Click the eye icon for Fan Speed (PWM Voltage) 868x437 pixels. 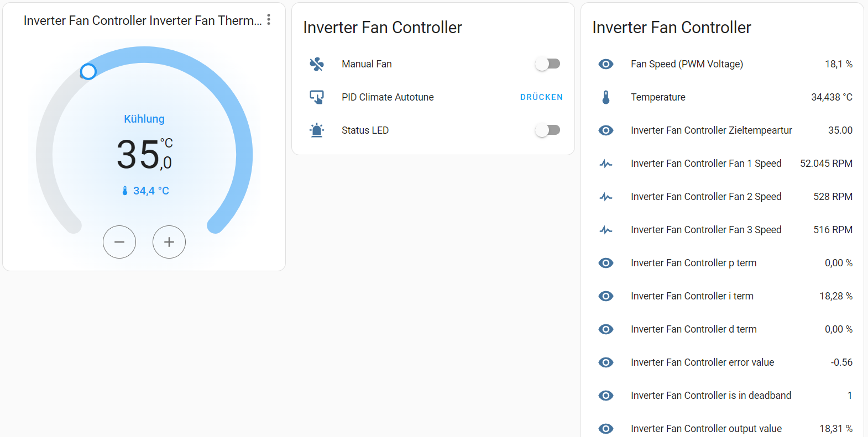[606, 64]
